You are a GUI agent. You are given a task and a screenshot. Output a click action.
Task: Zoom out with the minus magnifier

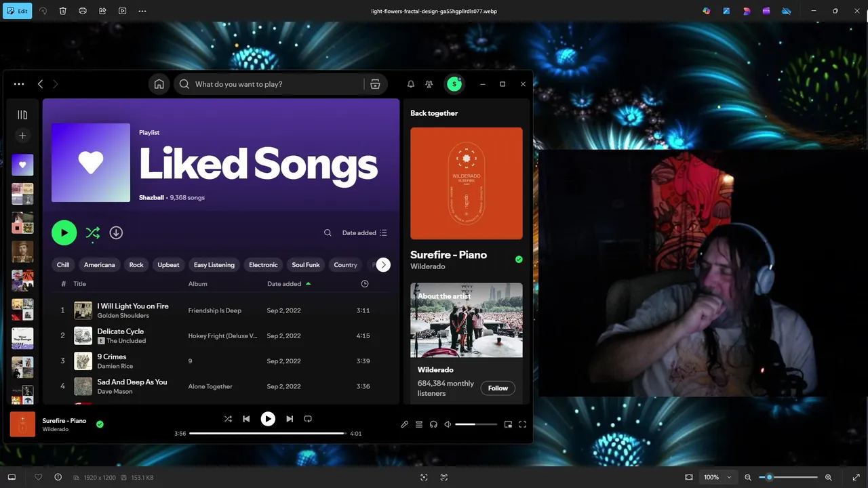click(x=748, y=477)
